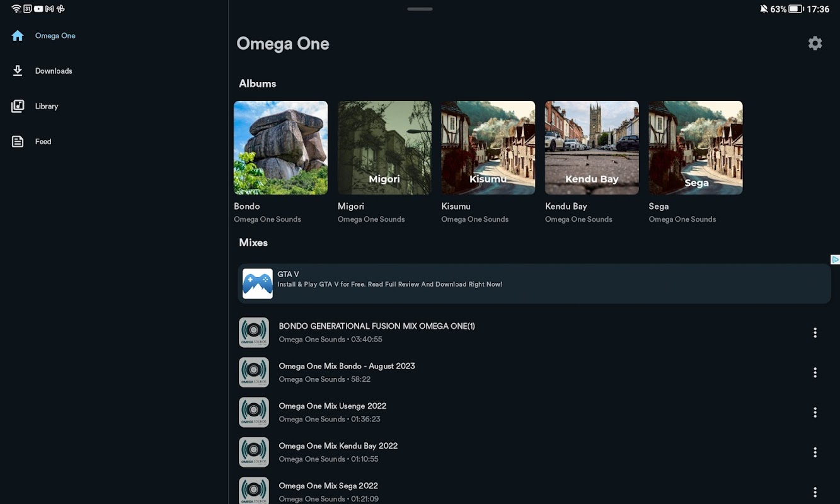This screenshot has width=840, height=504.
Task: Open the Kendu Bay album cover
Action: tap(592, 147)
